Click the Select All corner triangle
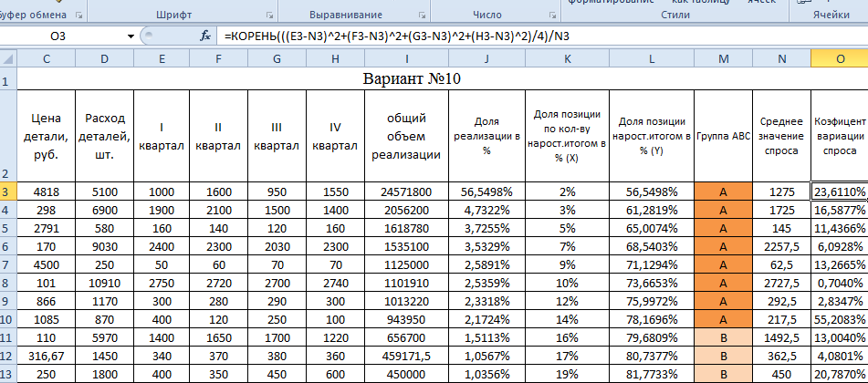 [x=8, y=58]
